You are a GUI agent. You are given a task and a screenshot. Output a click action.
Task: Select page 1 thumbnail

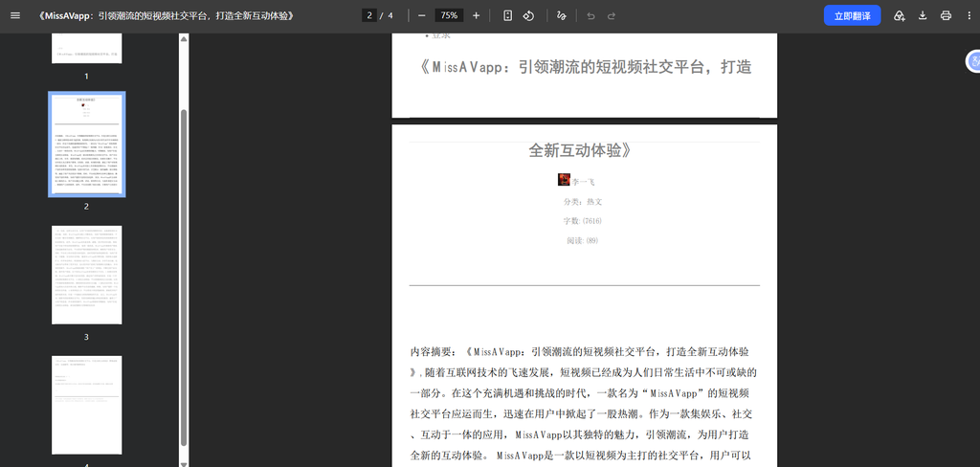pyautogui.click(x=87, y=49)
